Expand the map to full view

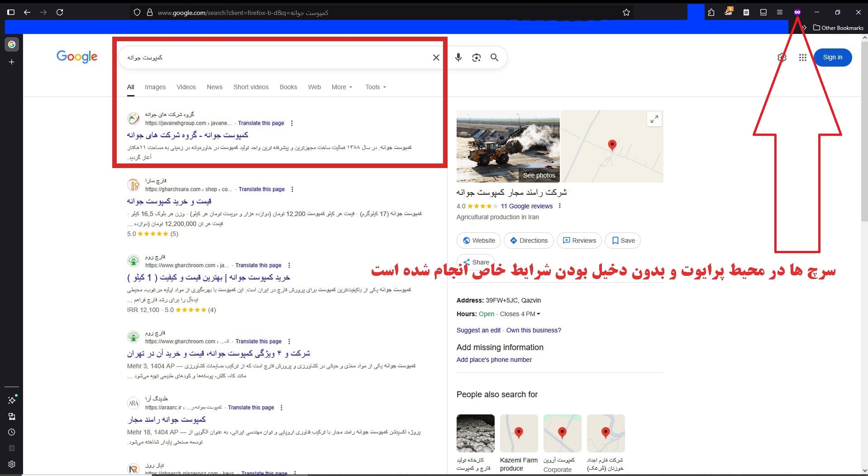pyautogui.click(x=654, y=120)
